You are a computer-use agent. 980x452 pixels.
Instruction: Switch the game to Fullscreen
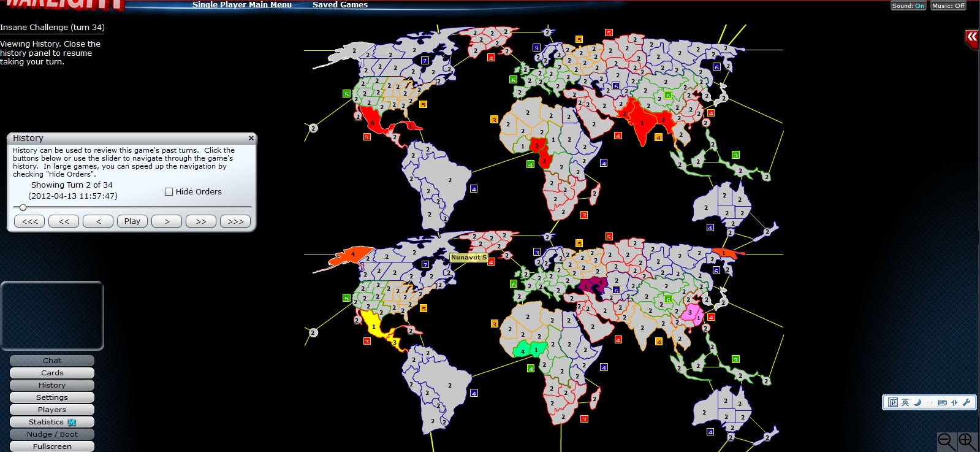click(52, 446)
